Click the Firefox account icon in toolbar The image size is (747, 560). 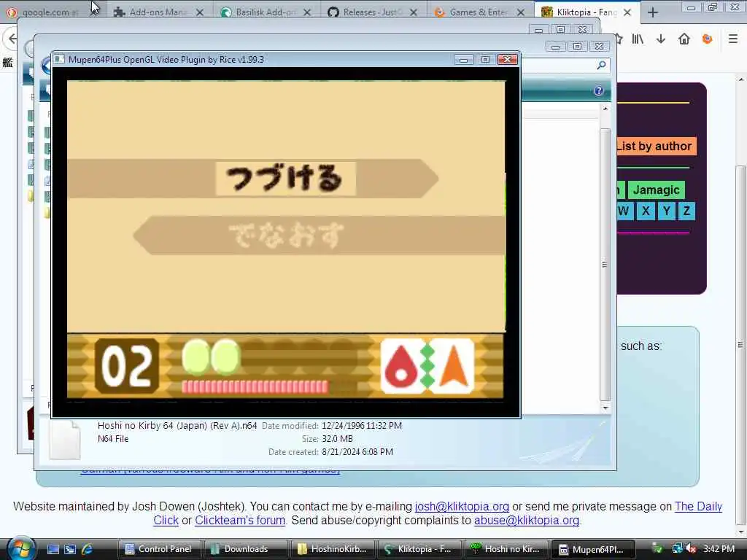point(708,39)
